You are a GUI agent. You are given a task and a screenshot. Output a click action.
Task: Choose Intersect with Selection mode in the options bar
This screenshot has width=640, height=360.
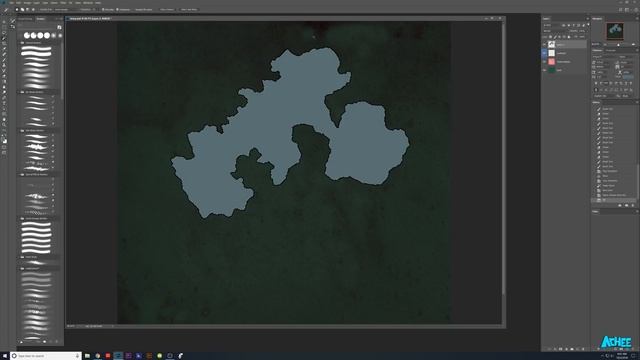tap(33, 9)
